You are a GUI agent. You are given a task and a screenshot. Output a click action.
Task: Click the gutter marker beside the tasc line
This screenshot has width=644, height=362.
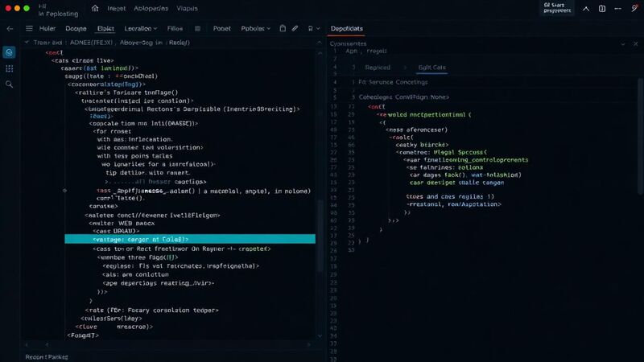click(x=64, y=191)
